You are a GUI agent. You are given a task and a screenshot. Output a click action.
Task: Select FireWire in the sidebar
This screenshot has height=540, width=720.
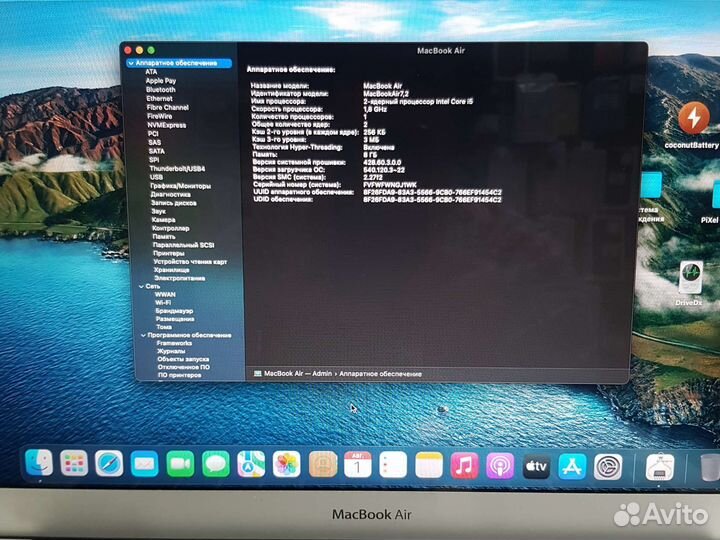point(159,116)
